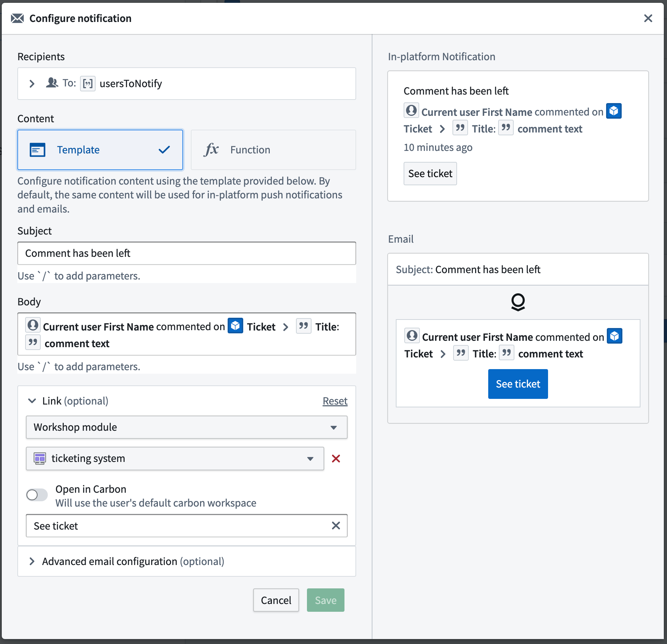Click the logo in the email preview
This screenshot has height=644, width=667.
point(518,302)
